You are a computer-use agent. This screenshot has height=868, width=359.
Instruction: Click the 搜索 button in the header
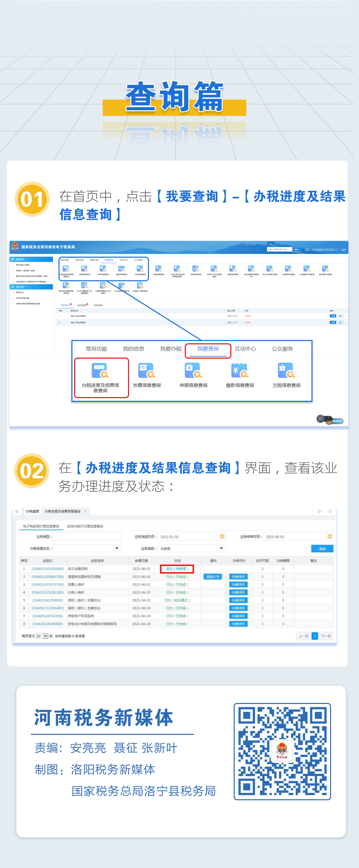click(x=296, y=249)
